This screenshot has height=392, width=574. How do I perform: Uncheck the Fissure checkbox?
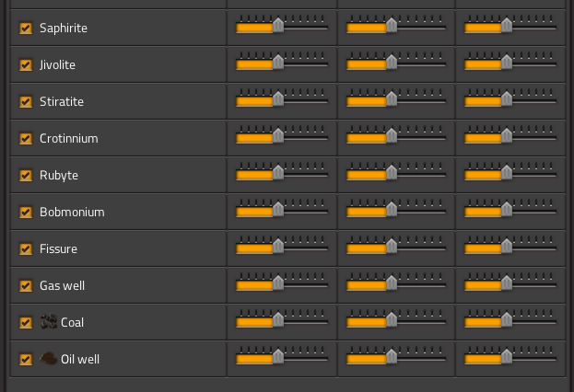pos(26,248)
